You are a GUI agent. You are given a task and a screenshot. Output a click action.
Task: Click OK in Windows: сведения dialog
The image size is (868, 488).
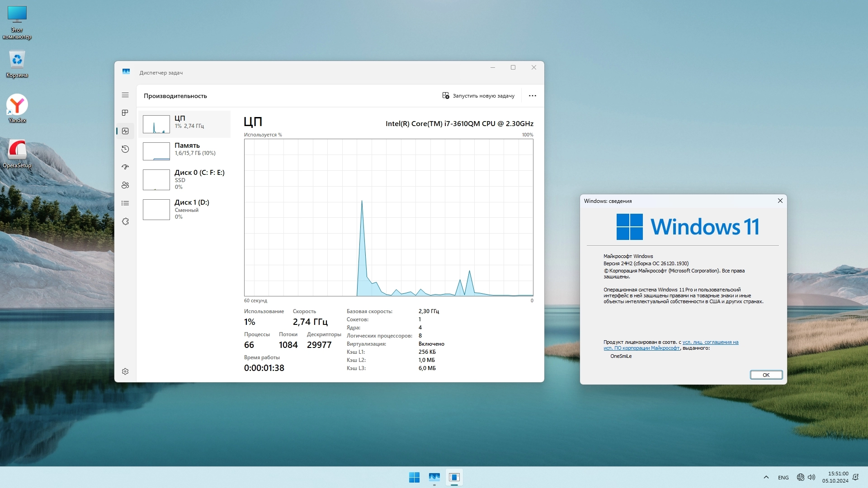coord(766,375)
